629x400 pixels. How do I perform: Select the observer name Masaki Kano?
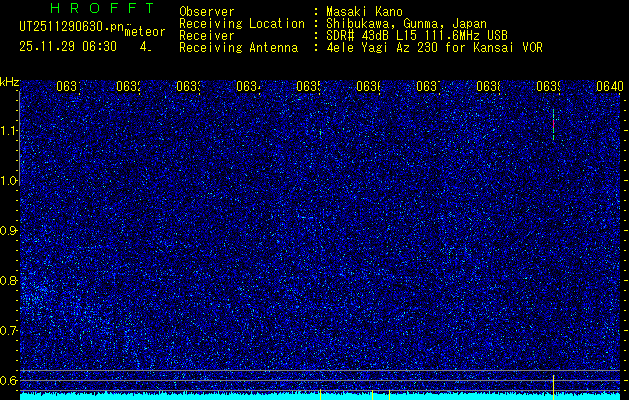(364, 12)
